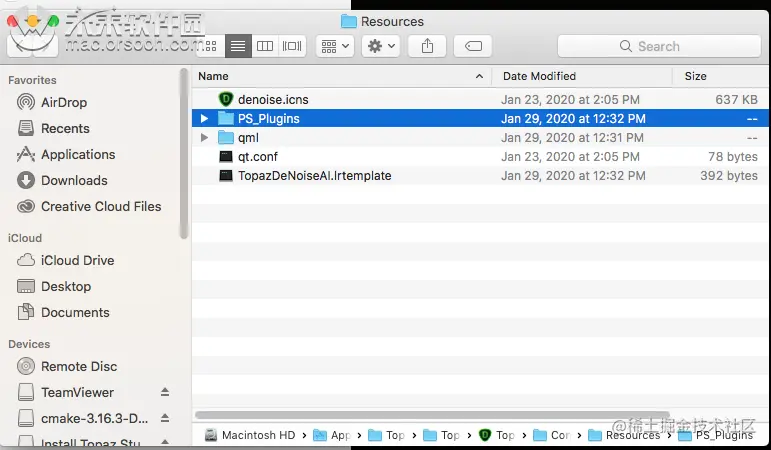Eject the TeamViewer volume
This screenshot has height=450, width=771.
coord(165,392)
